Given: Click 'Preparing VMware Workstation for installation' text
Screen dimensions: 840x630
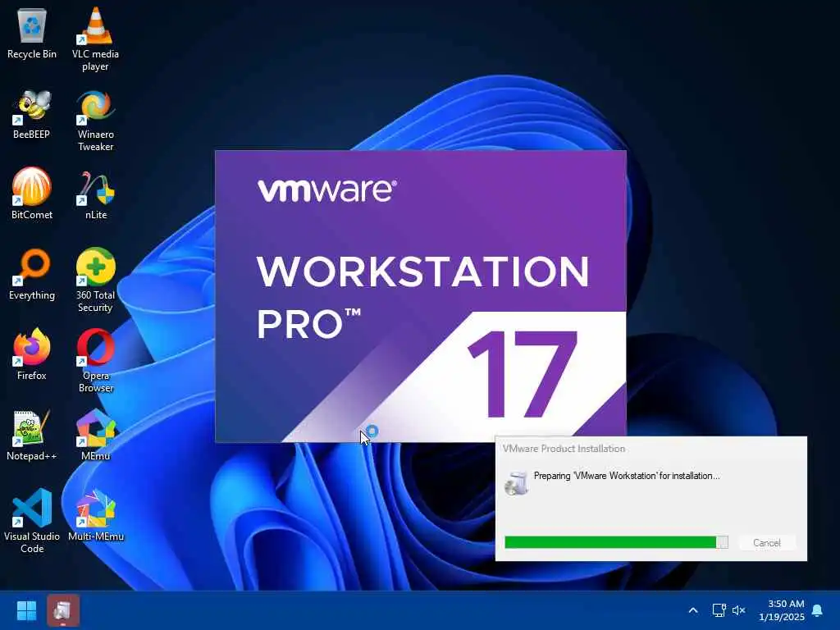Looking at the screenshot, I should 627,476.
